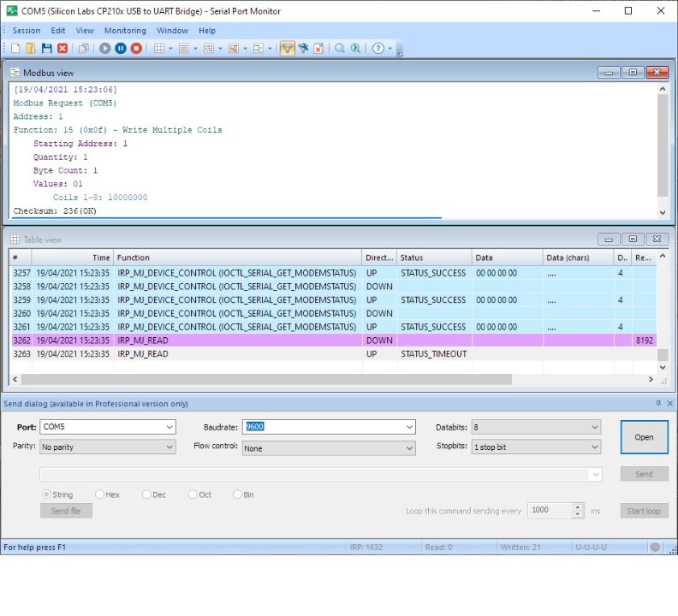This screenshot has width=678, height=616.
Task: Open the Window menu
Action: point(173,31)
